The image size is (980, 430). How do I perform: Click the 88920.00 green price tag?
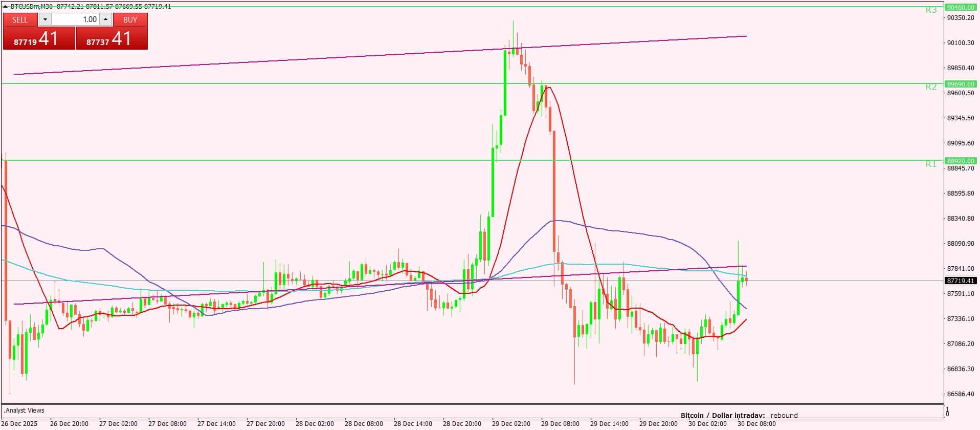961,161
